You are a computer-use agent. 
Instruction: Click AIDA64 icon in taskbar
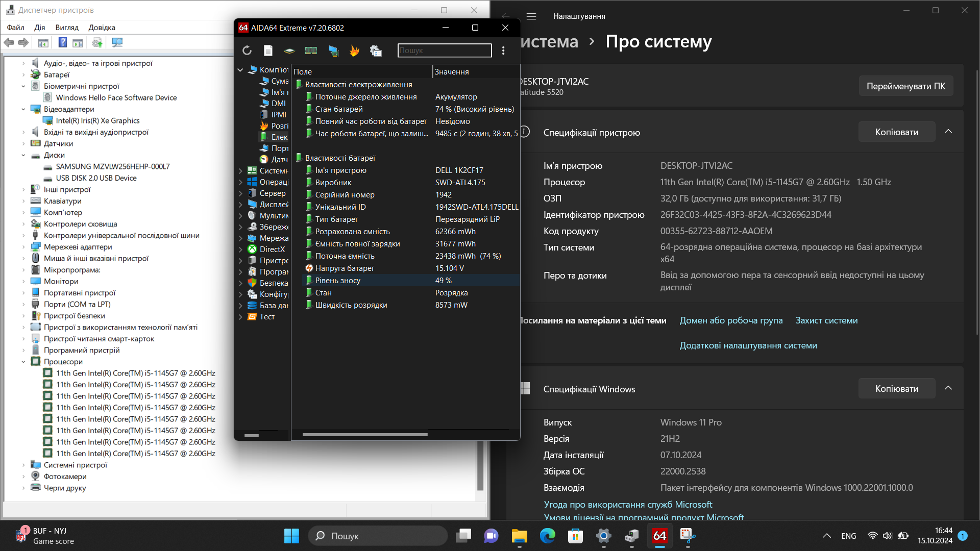[659, 536]
